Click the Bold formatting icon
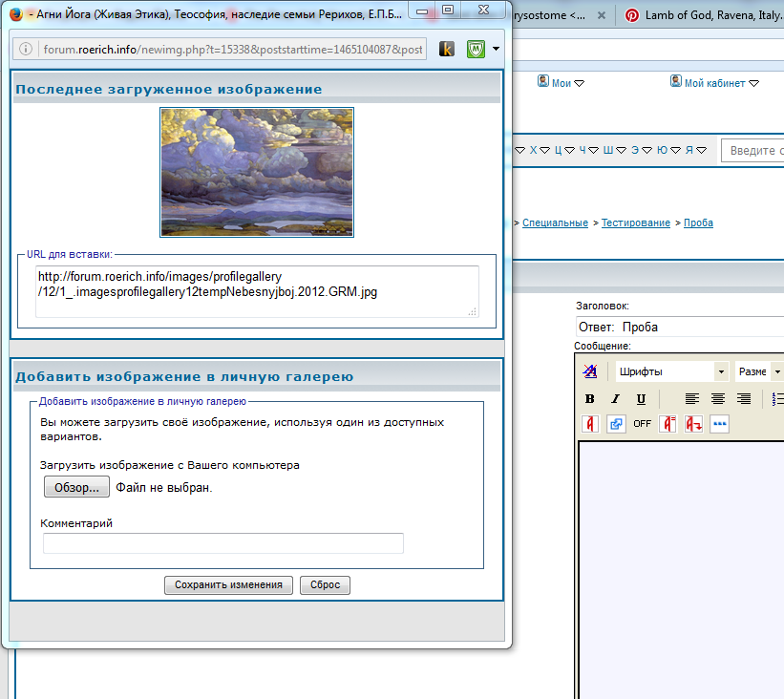 click(590, 399)
